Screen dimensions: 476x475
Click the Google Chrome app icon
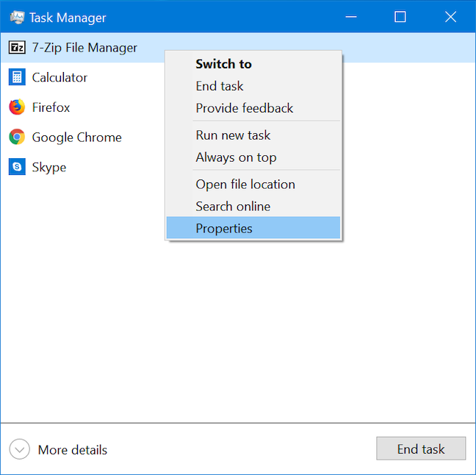point(17,137)
